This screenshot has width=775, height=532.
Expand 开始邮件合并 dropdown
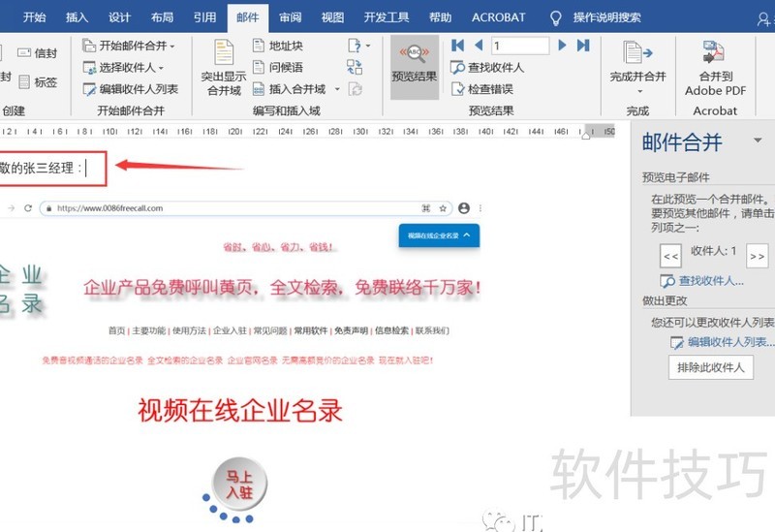coord(129,46)
